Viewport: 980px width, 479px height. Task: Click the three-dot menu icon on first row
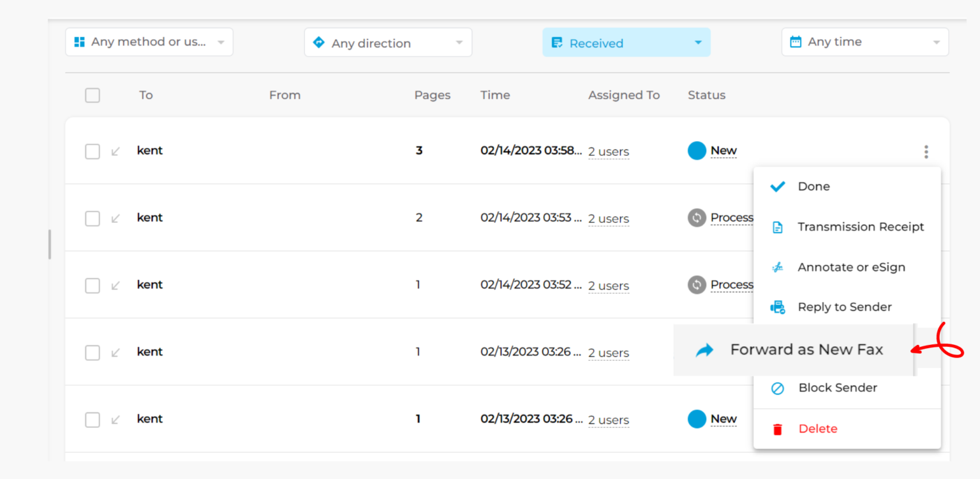[926, 152]
